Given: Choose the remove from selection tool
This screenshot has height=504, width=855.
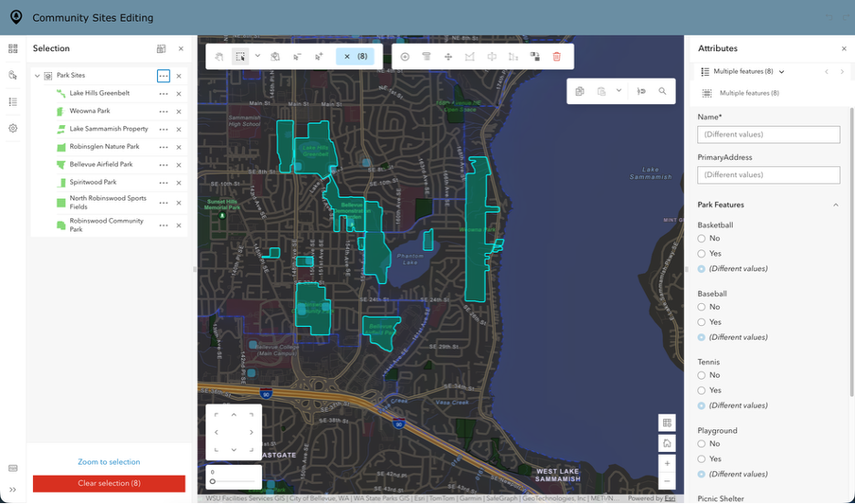Looking at the screenshot, I should pyautogui.click(x=297, y=57).
